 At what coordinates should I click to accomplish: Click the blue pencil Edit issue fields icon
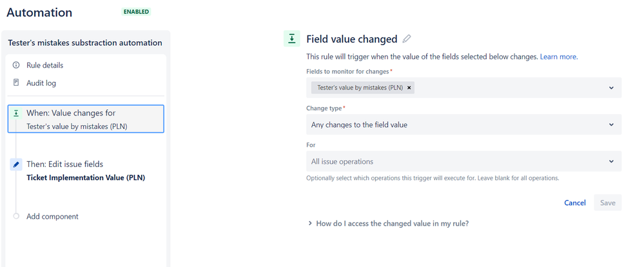click(16, 164)
